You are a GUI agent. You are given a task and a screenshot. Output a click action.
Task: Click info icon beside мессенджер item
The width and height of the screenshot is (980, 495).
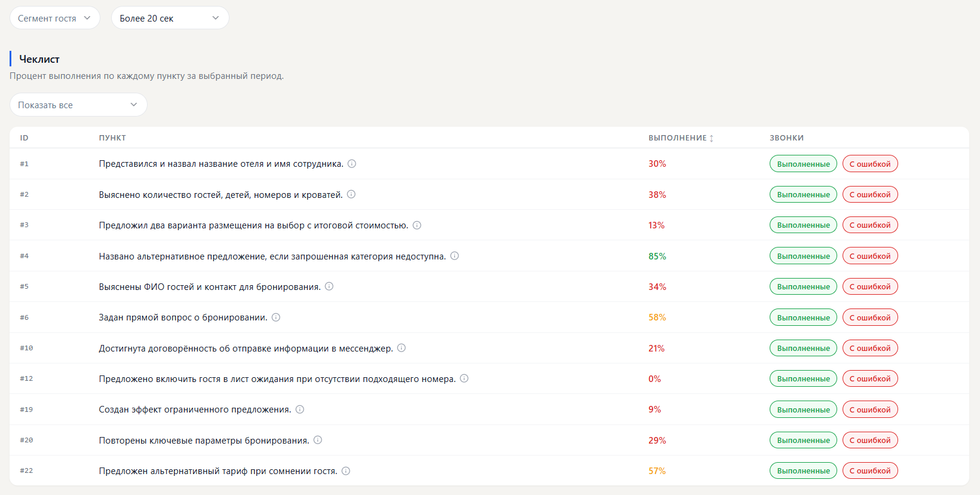402,348
